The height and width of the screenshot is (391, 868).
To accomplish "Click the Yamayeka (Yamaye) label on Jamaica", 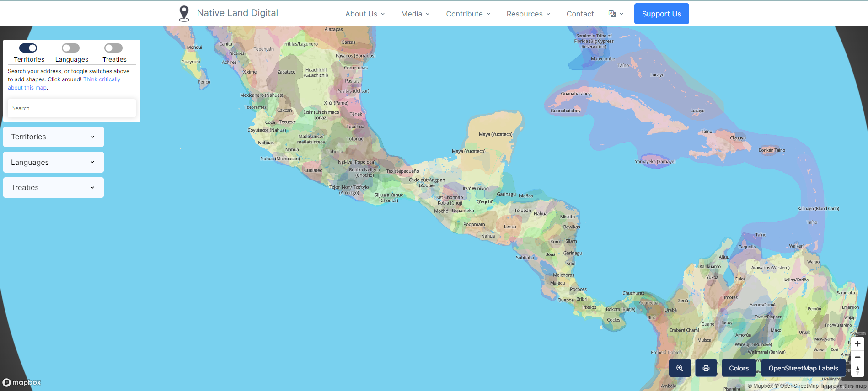I will coord(655,161).
